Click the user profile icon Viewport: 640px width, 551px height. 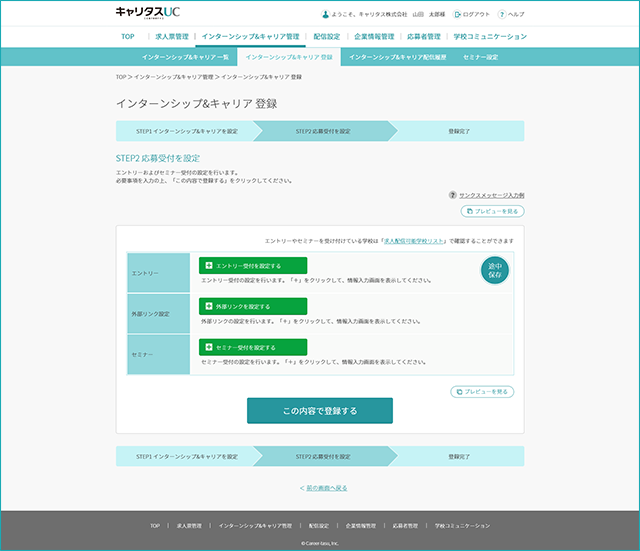tap(325, 14)
